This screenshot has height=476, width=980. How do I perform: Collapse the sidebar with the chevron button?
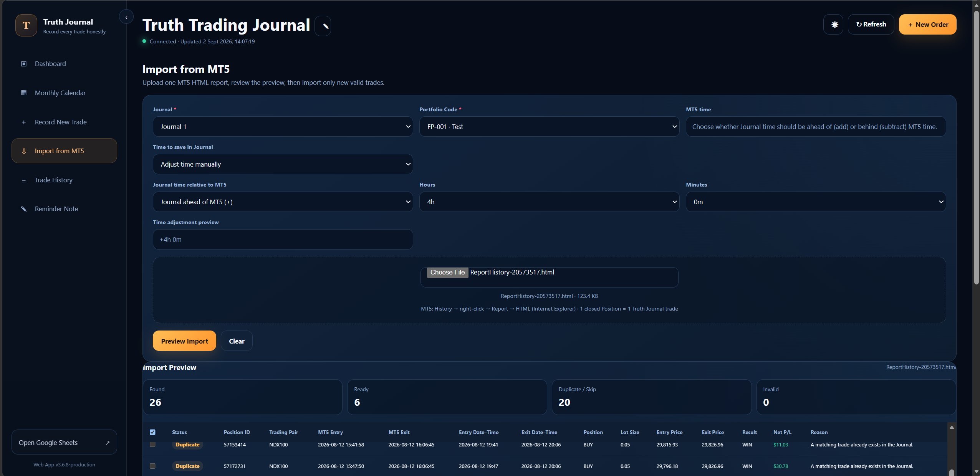(x=126, y=17)
